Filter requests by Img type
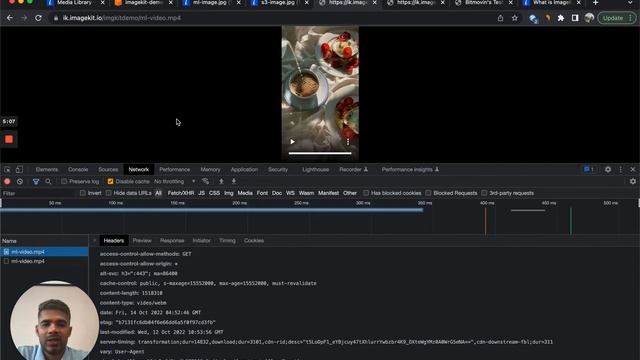This screenshot has height=360, width=640. pos(229,193)
